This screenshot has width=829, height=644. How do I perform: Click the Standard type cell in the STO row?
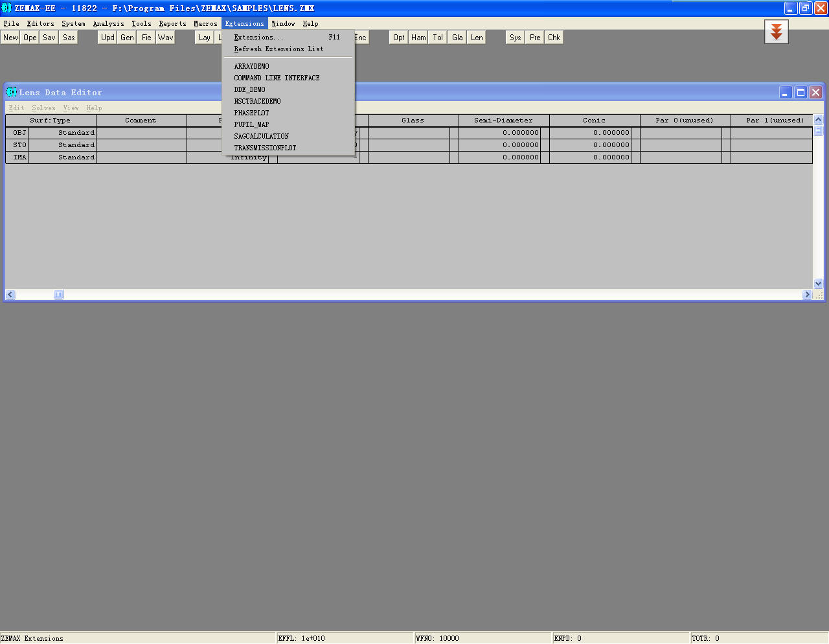[x=62, y=145]
